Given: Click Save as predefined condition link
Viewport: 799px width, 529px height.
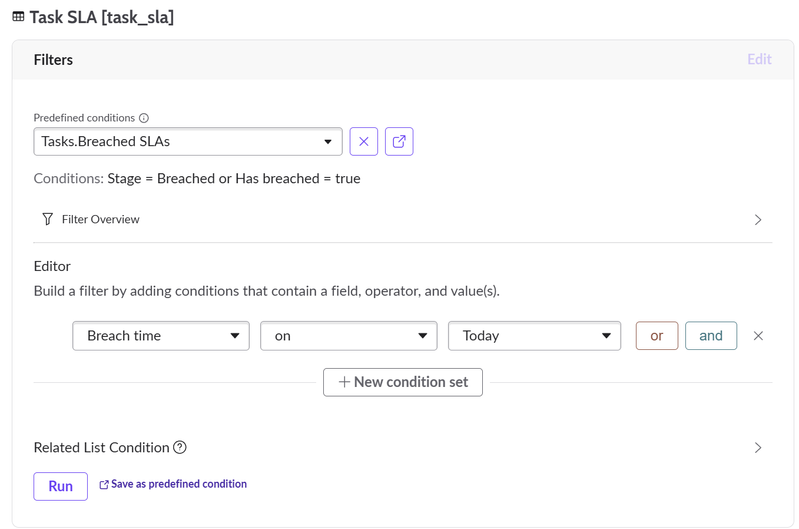Looking at the screenshot, I should tap(179, 484).
